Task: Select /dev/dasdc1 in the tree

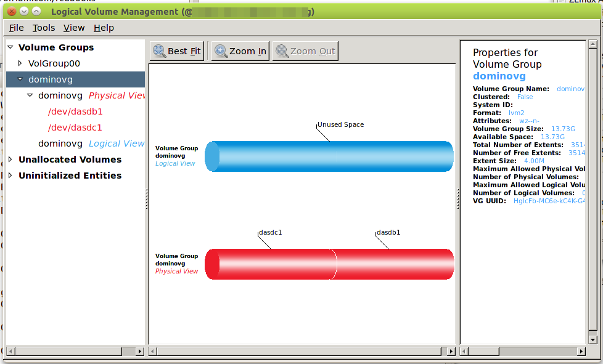Action: pos(75,127)
